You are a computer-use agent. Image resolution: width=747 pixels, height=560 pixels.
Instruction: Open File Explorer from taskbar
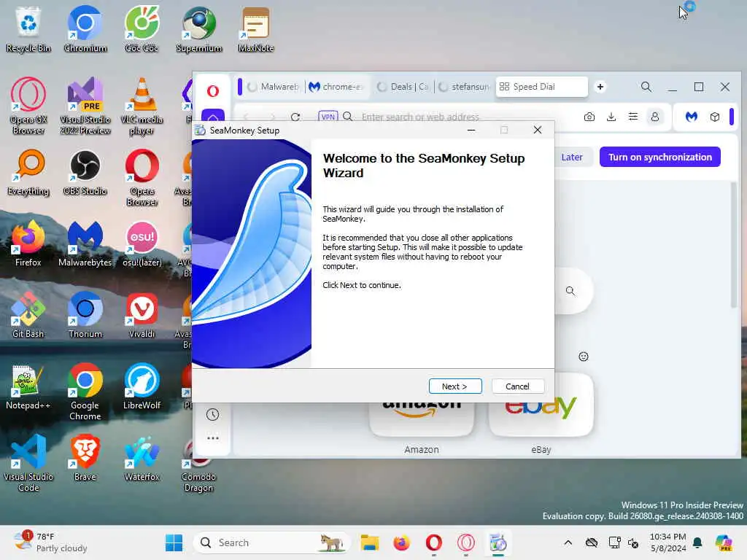coord(370,542)
